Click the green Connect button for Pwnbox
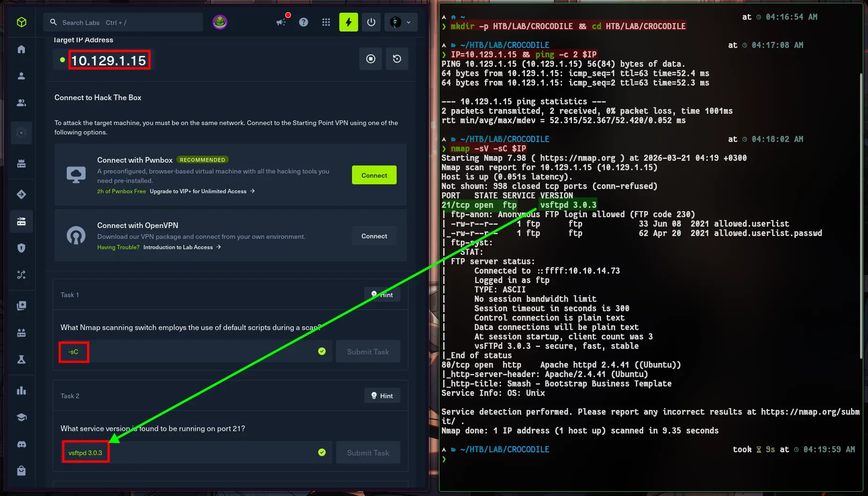The image size is (868, 496). pyautogui.click(x=374, y=175)
